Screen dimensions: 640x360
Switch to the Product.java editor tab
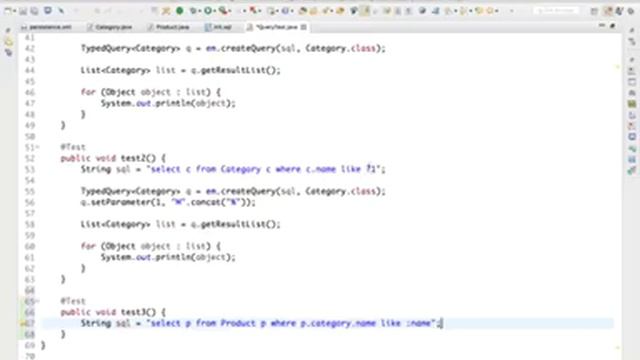(x=168, y=27)
